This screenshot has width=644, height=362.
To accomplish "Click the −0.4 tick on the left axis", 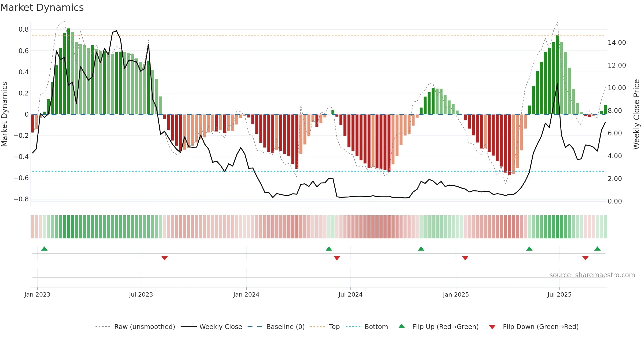I will (21, 157).
